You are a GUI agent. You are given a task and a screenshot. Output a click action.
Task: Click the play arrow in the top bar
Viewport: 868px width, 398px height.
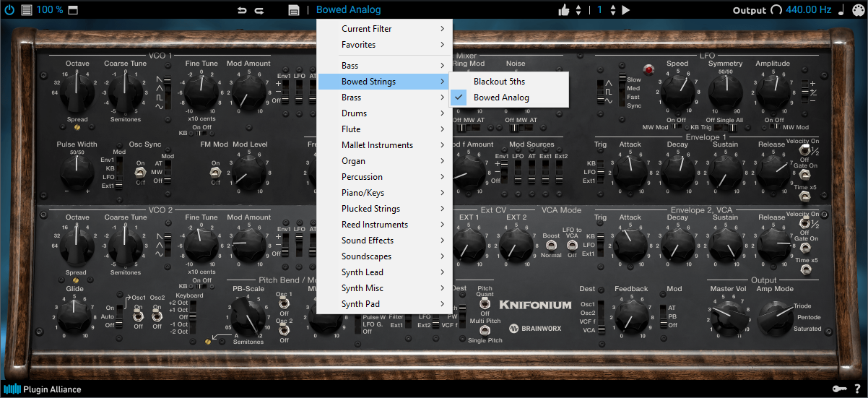tap(626, 10)
